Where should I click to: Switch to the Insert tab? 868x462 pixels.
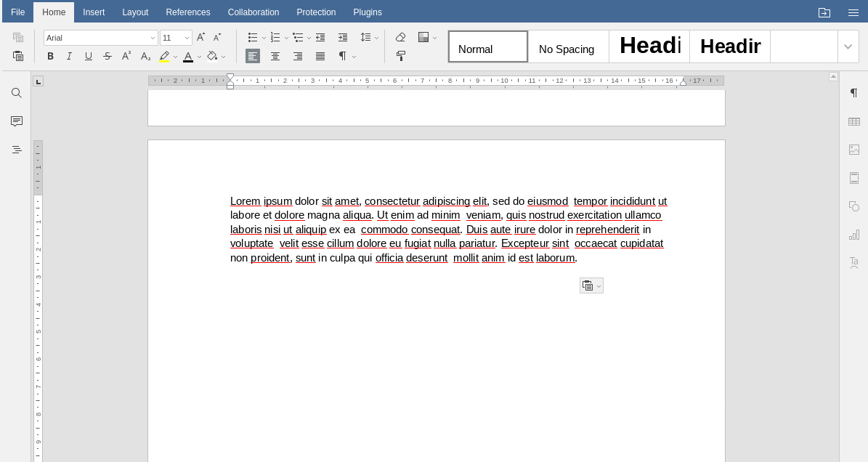click(94, 12)
